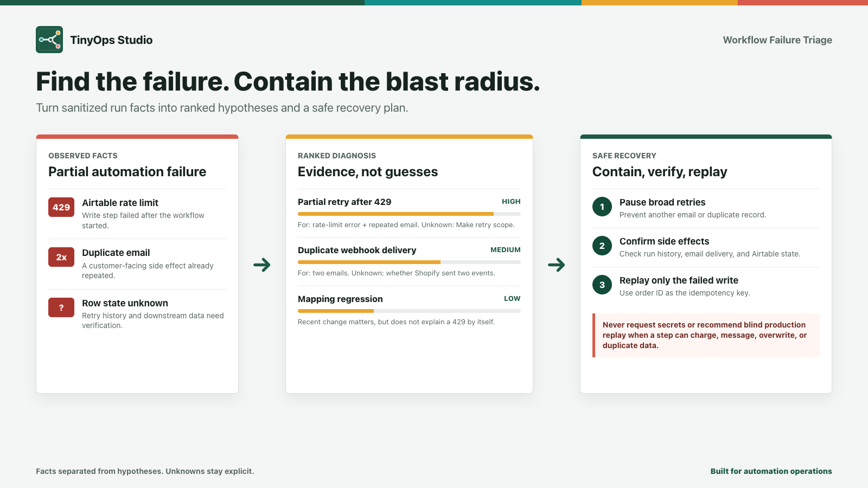
Task: Click the Write step failed description
Action: point(143,220)
